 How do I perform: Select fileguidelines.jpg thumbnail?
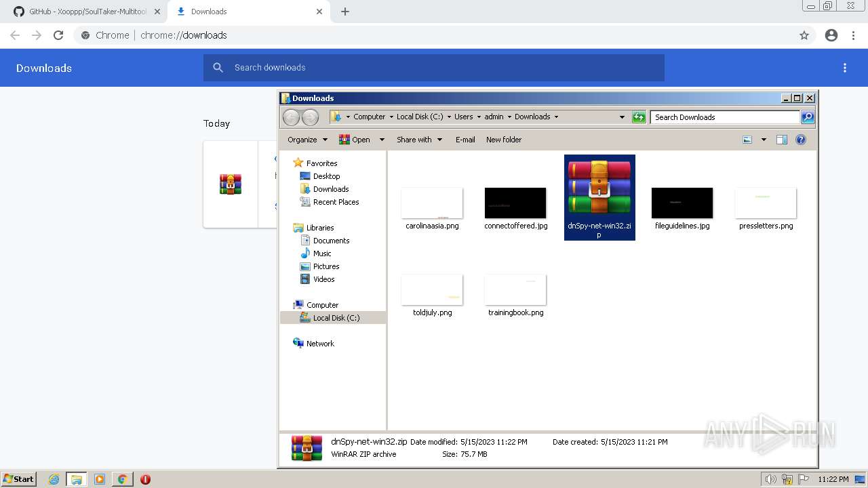click(x=682, y=203)
